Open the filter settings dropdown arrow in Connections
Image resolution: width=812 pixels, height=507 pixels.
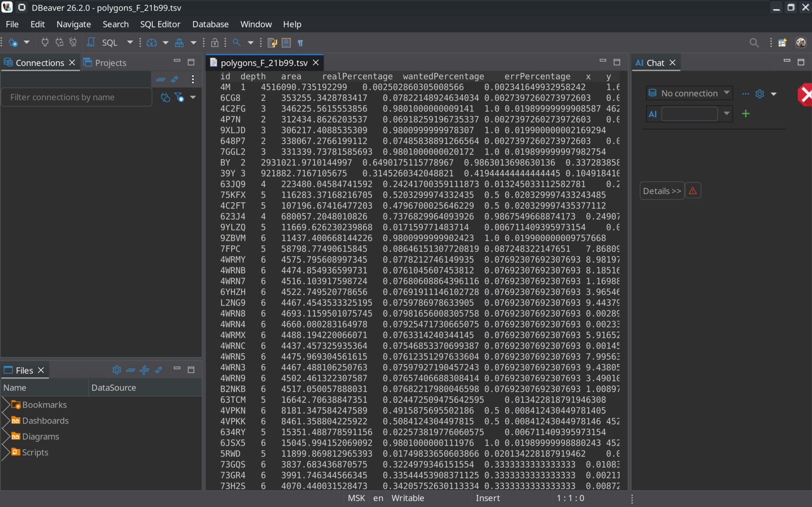(x=193, y=97)
